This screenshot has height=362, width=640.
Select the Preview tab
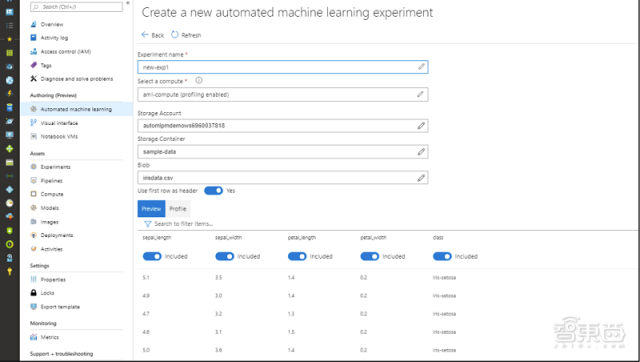[151, 209]
